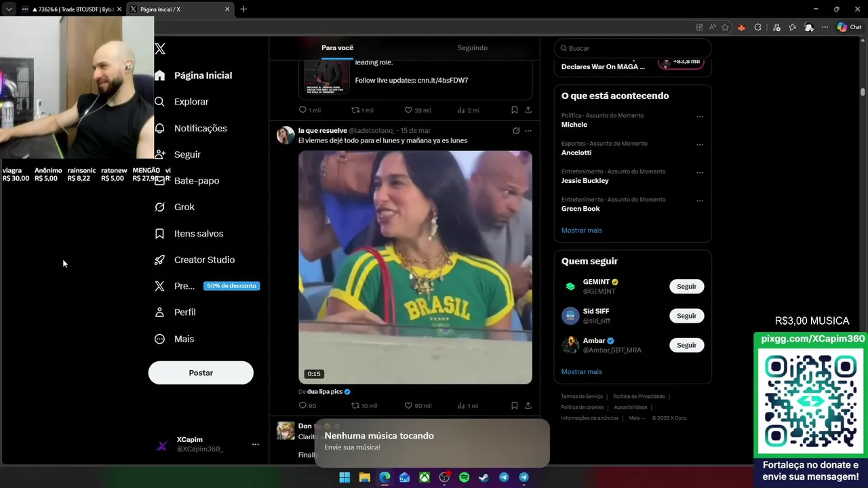Viewport: 868px width, 488px height.
Task: Click the page vertical scrollbar thumb
Action: point(863,91)
